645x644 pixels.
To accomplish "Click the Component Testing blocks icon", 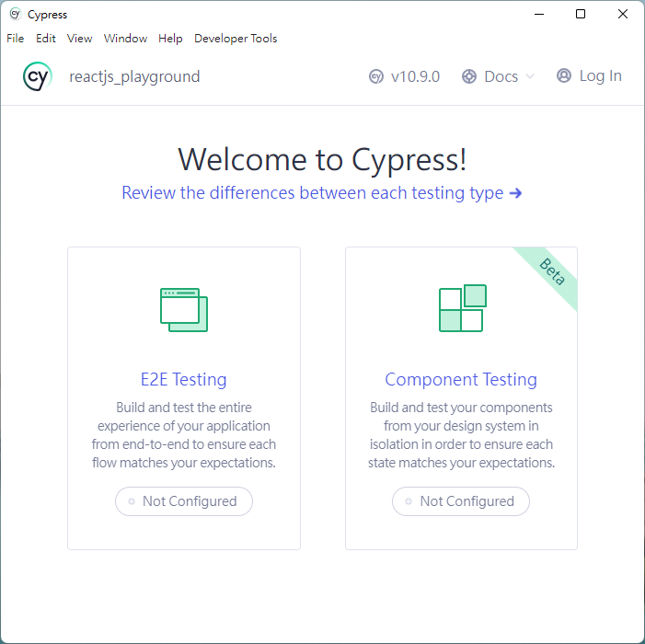I will pyautogui.click(x=462, y=309).
